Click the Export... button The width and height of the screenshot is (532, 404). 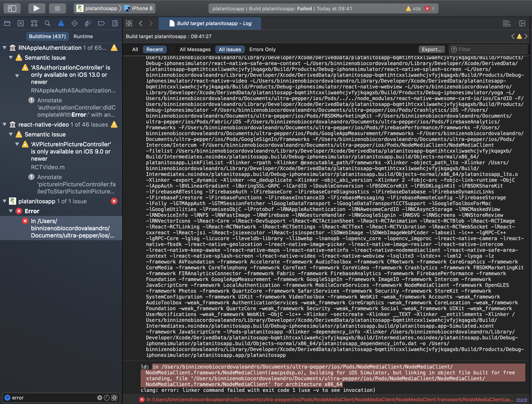click(x=431, y=49)
